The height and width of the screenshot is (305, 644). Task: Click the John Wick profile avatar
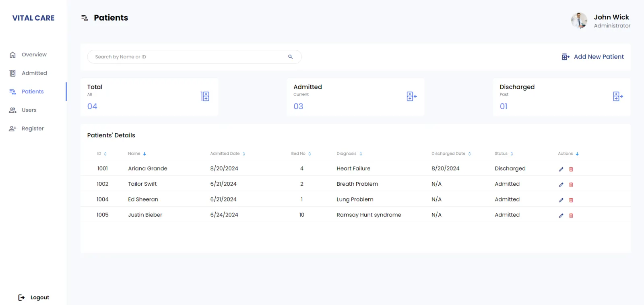pyautogui.click(x=579, y=21)
